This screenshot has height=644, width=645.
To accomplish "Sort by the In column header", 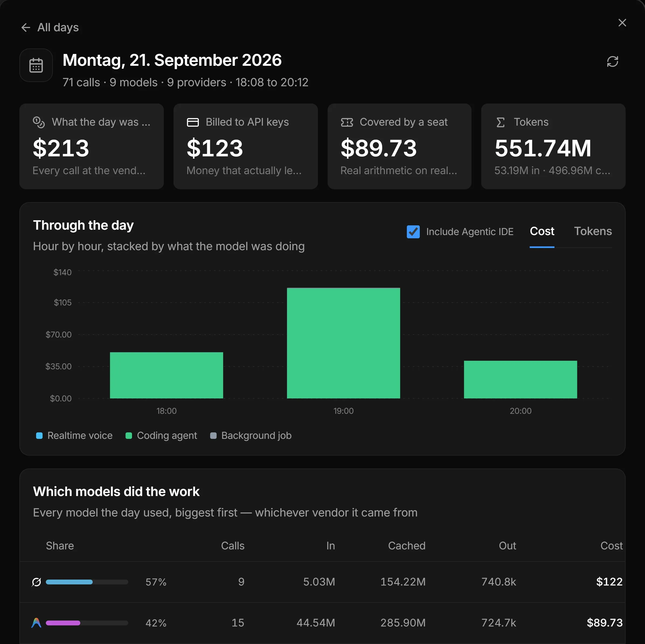I will click(331, 546).
